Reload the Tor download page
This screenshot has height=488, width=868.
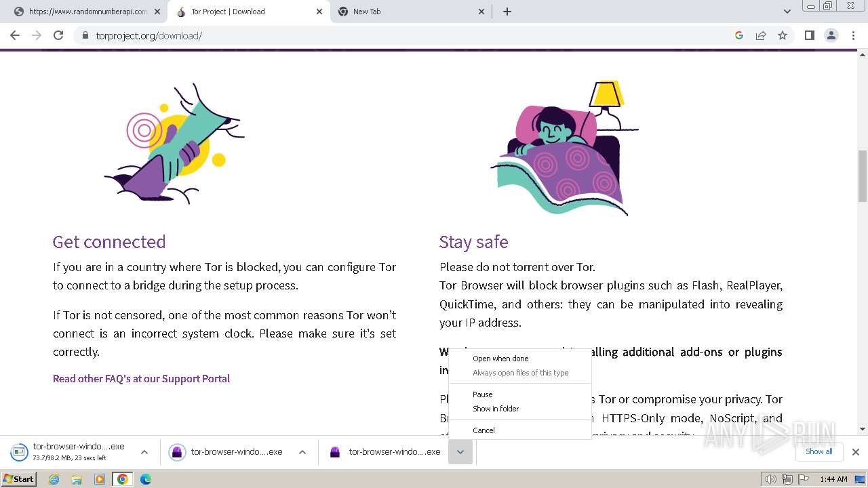click(58, 35)
